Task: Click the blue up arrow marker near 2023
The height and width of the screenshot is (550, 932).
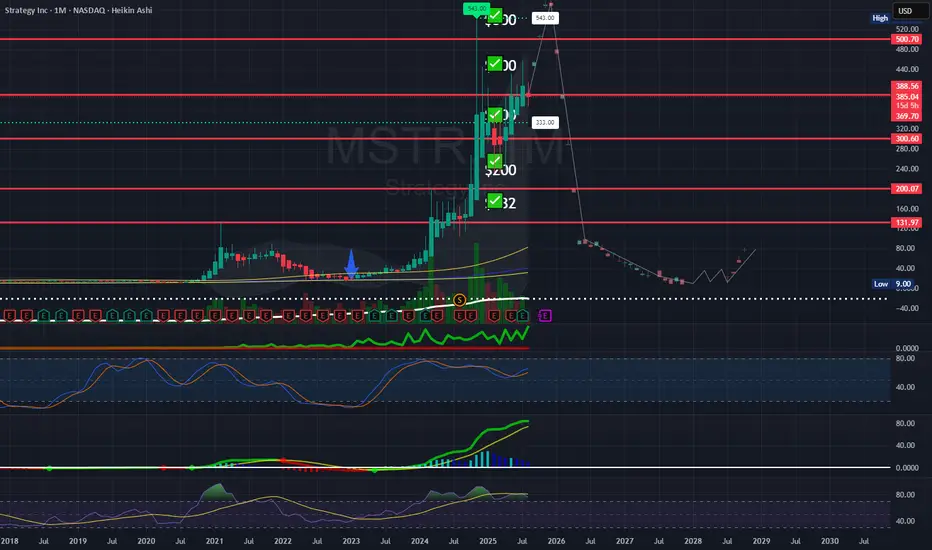Action: (x=351, y=263)
